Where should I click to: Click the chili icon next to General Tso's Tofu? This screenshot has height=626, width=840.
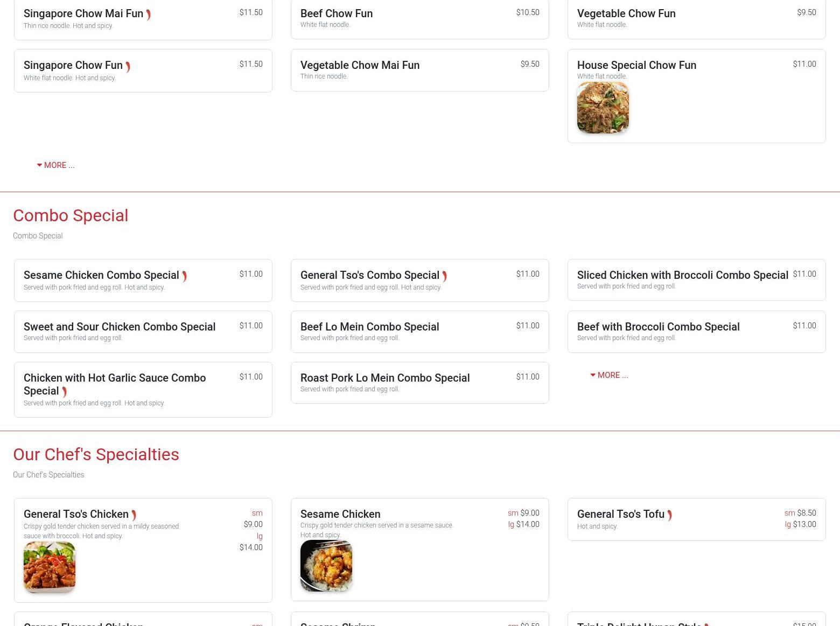pyautogui.click(x=670, y=516)
